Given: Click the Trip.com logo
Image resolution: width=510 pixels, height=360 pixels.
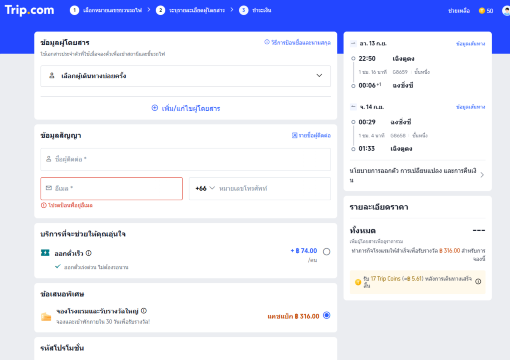Looking at the screenshot, I should (x=29, y=10).
